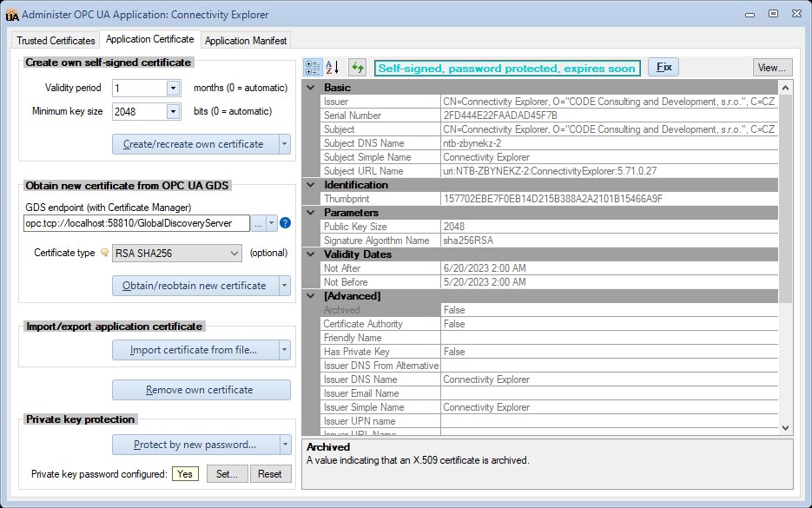Select the Public Key Size row
The image size is (812, 508).
[550, 227]
